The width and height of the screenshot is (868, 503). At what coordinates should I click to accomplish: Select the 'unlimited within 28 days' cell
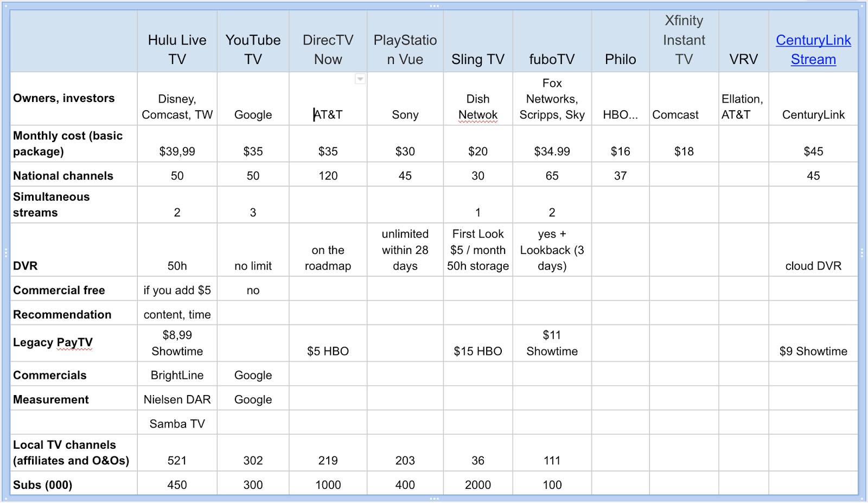405,250
